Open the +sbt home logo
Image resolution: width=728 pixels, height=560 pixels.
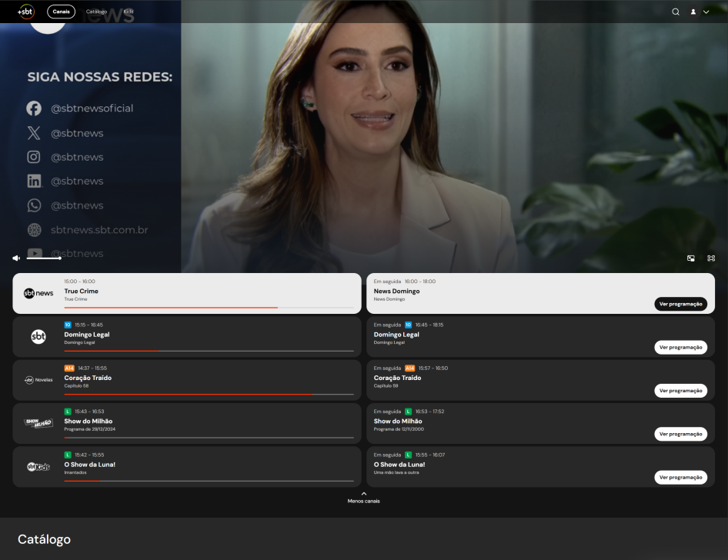[26, 12]
